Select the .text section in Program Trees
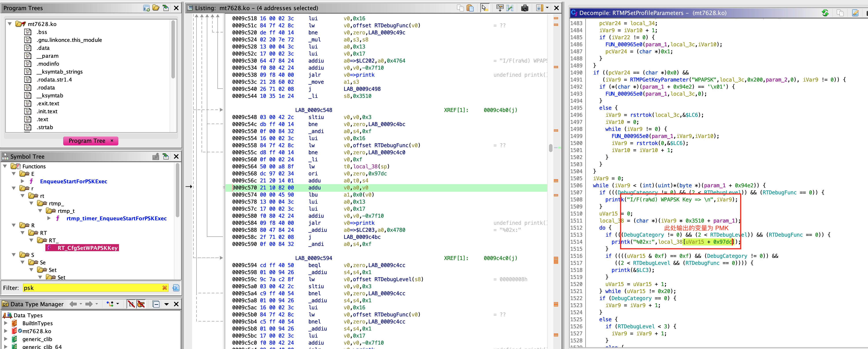The width and height of the screenshot is (868, 349). coord(43,119)
